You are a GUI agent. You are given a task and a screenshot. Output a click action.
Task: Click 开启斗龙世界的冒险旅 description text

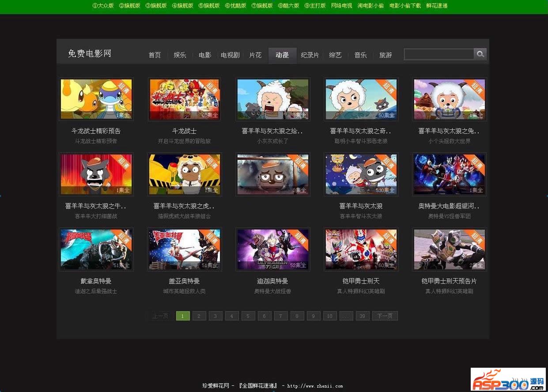click(x=185, y=141)
